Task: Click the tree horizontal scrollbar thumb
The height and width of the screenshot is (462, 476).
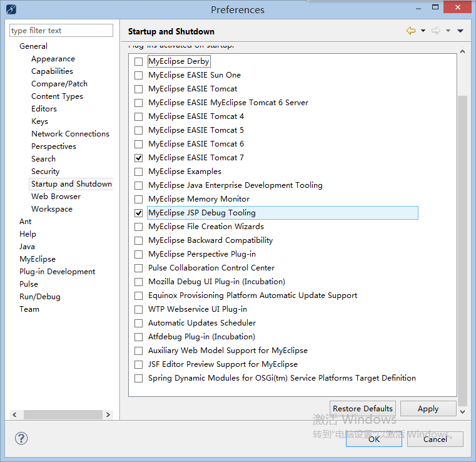Action: [63, 414]
